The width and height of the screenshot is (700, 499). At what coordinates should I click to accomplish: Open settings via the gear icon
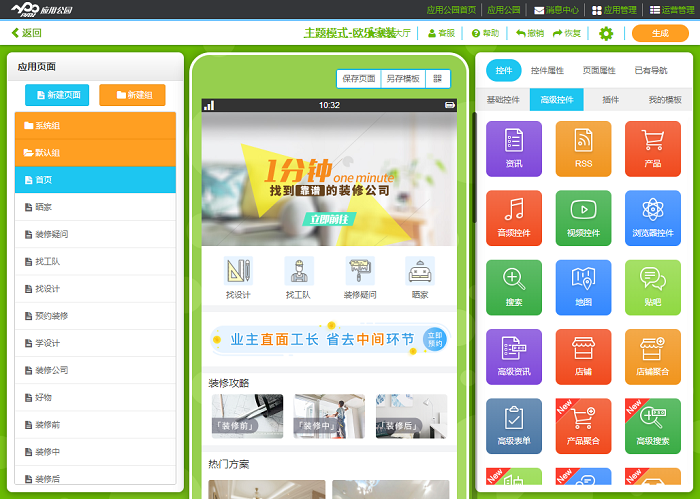point(606,33)
